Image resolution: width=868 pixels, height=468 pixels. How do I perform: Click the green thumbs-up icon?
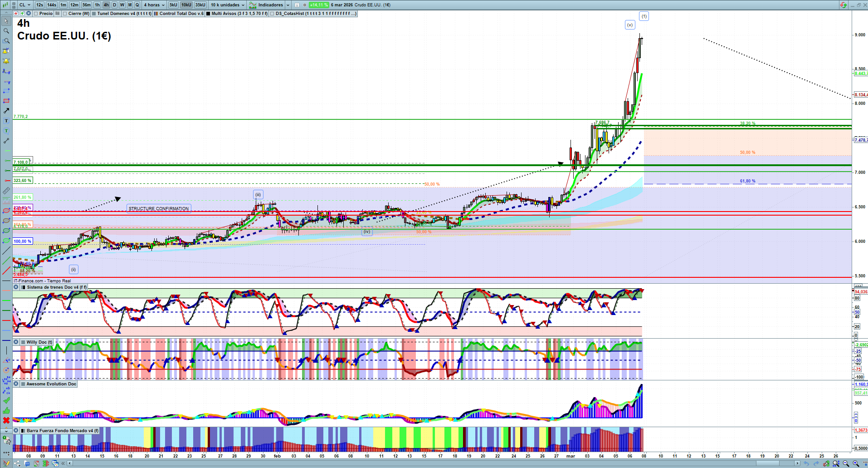click(6, 410)
